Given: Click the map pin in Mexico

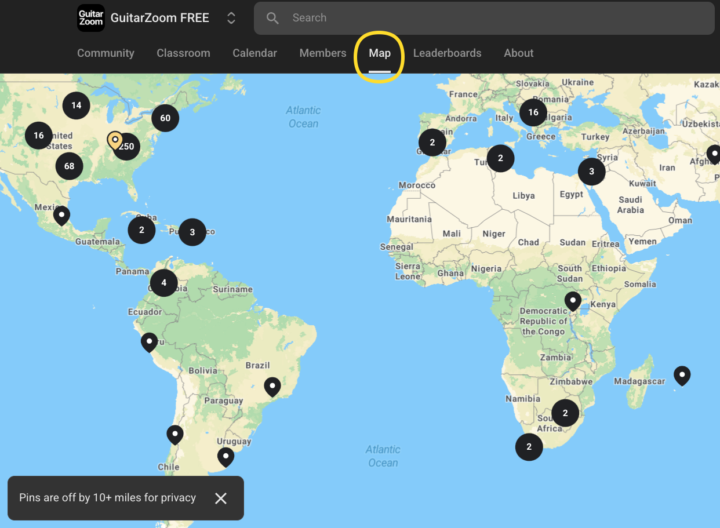Looking at the screenshot, I should tap(62, 214).
